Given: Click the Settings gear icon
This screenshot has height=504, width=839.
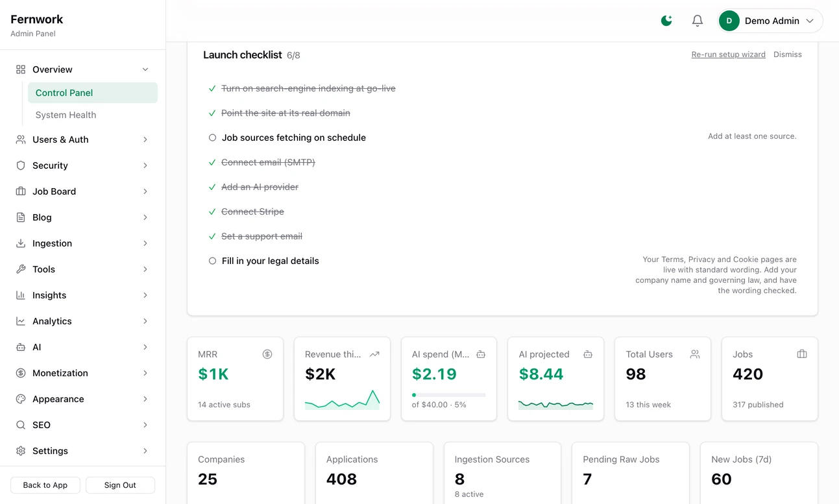Looking at the screenshot, I should click(21, 451).
